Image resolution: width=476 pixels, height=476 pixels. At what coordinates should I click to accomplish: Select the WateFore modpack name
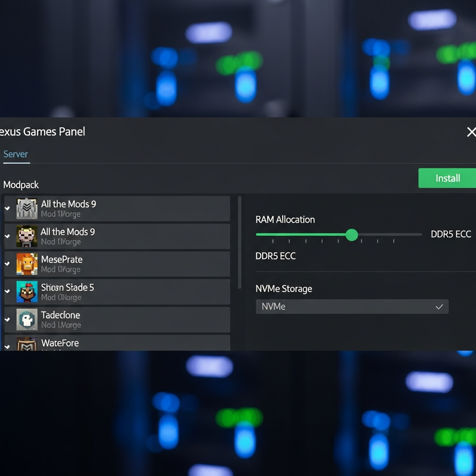[60, 343]
